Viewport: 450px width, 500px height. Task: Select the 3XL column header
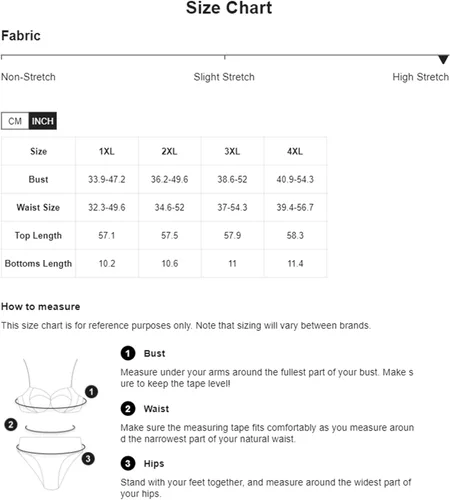232,151
